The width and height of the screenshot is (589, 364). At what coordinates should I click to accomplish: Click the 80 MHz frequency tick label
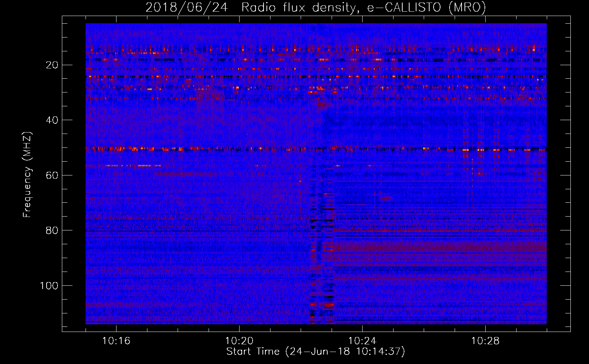[52, 230]
